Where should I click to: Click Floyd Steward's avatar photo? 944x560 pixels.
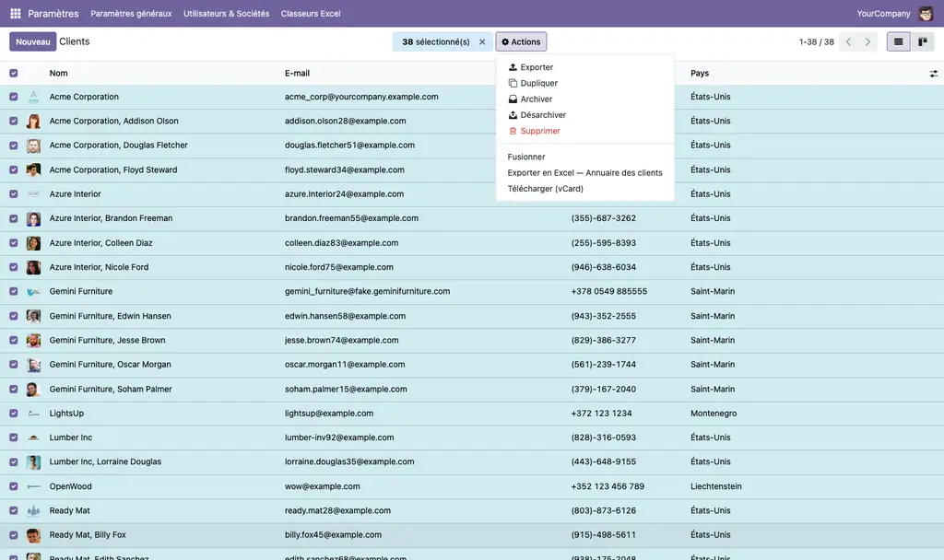point(34,169)
